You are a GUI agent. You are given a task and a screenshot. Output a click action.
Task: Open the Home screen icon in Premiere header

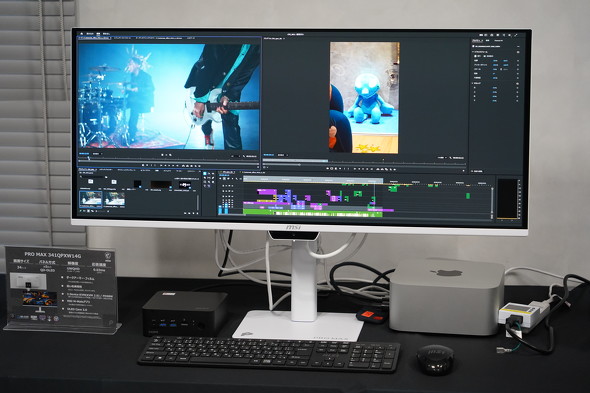coord(82,34)
